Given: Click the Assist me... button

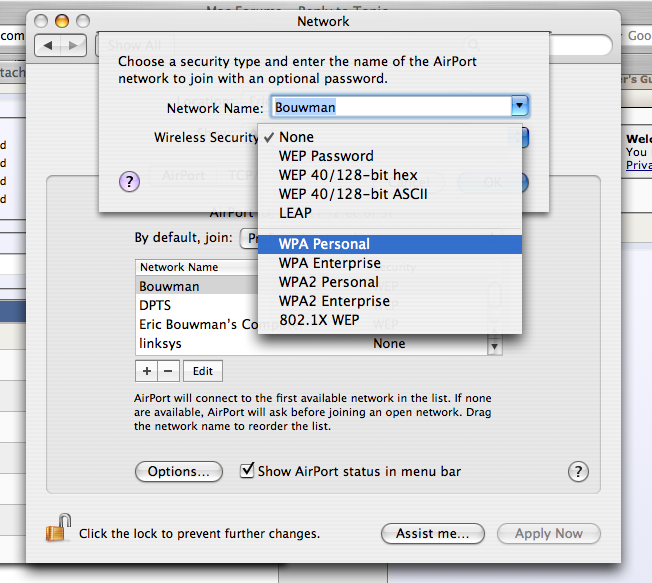Looking at the screenshot, I should pyautogui.click(x=432, y=534).
